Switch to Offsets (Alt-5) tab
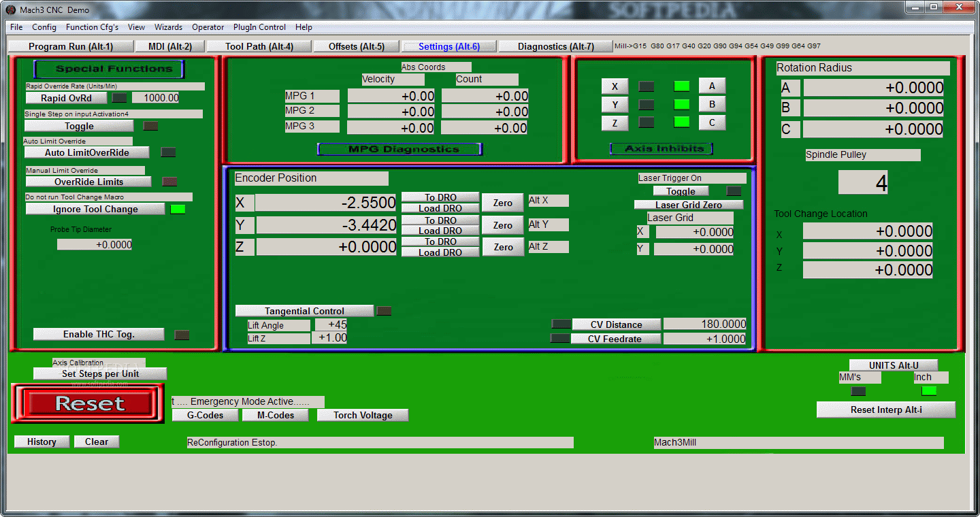The height and width of the screenshot is (517, 980). click(357, 46)
